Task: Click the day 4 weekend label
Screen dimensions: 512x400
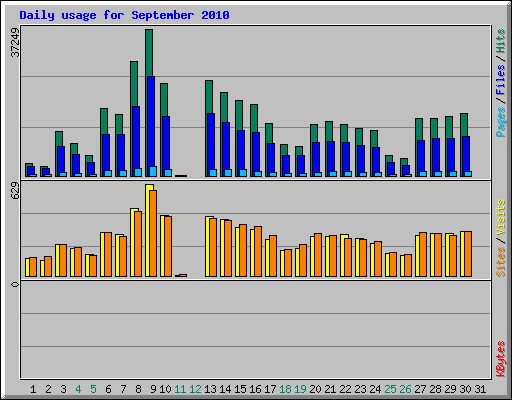Action: point(78,389)
